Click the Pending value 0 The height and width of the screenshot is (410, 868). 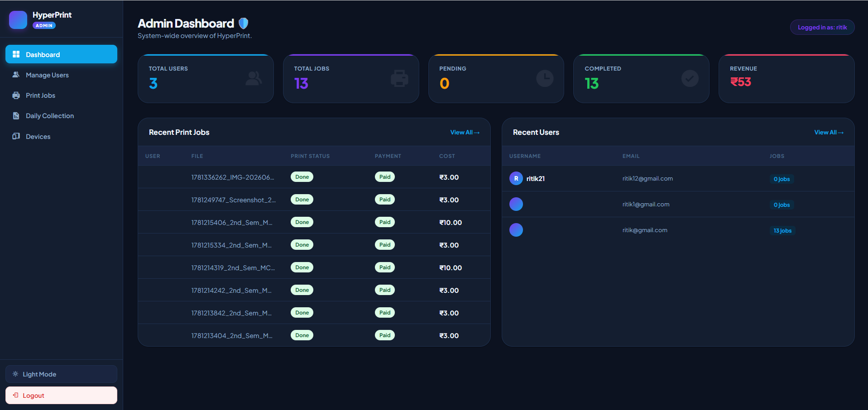point(444,83)
